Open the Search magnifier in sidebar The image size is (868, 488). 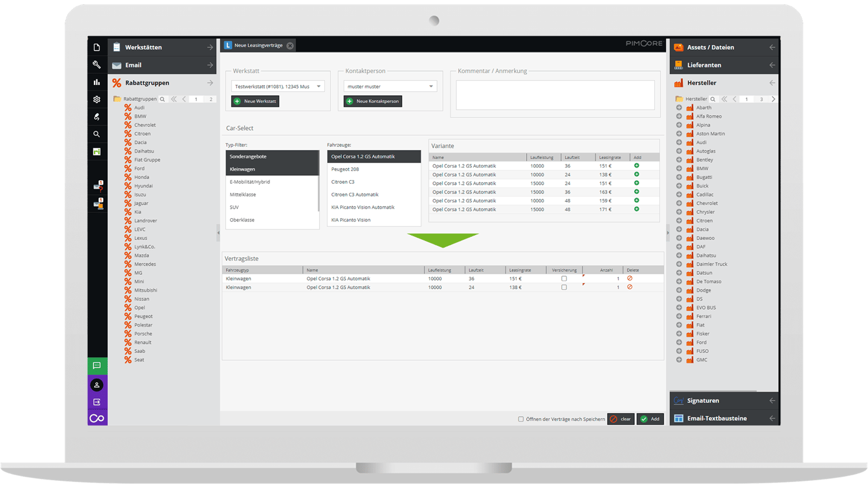tap(96, 134)
